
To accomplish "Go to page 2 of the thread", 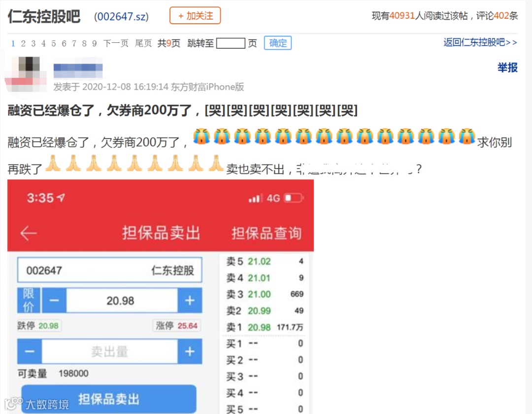I will (x=23, y=43).
